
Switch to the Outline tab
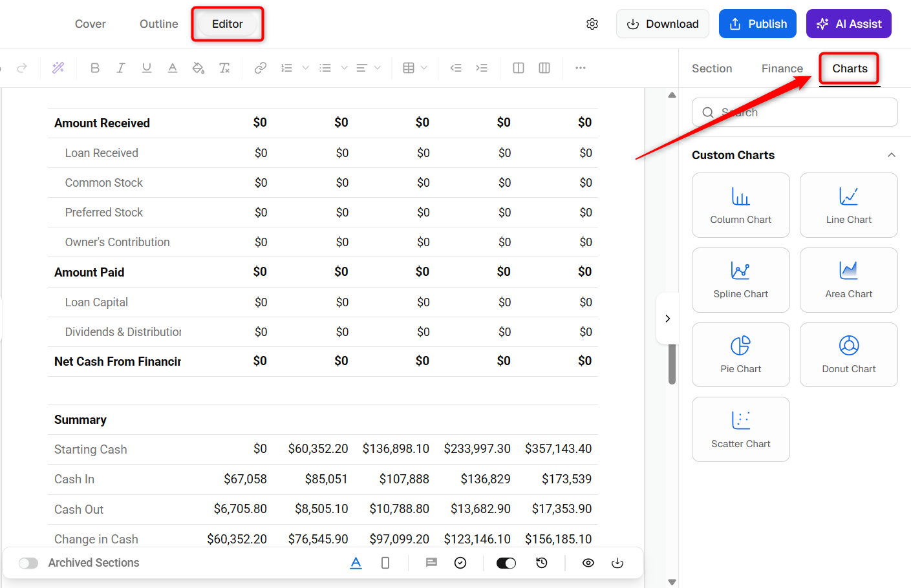(159, 24)
